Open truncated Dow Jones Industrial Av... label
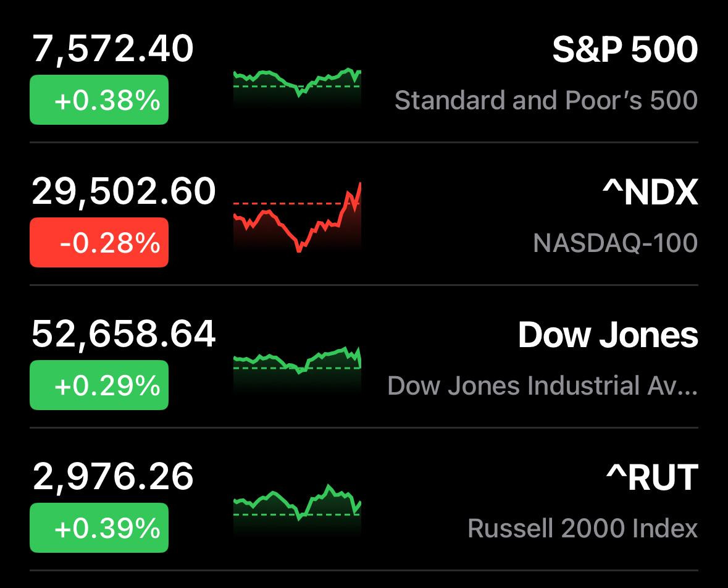This screenshot has width=728, height=588. click(543, 385)
